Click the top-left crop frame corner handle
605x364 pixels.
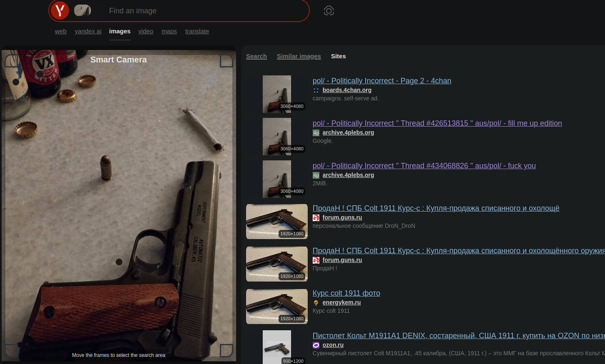11,61
